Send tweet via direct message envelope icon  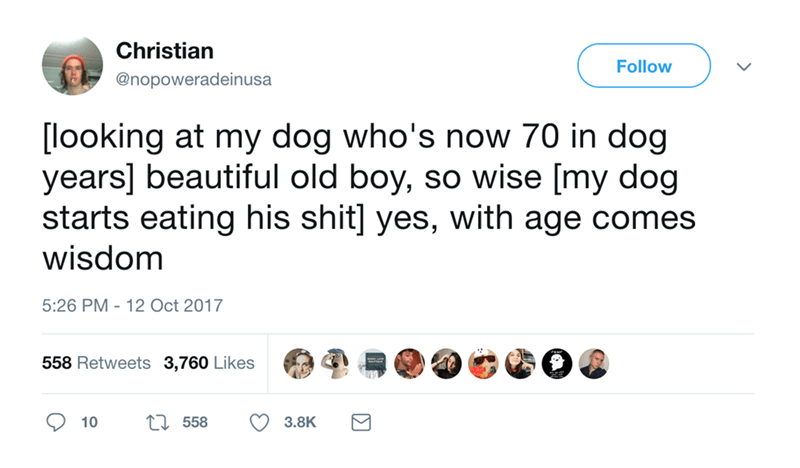tap(359, 423)
